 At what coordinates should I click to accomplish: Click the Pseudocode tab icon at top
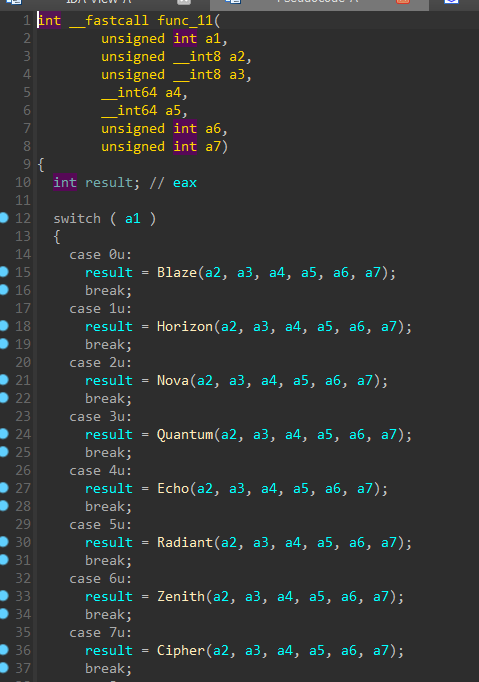[233, 2]
